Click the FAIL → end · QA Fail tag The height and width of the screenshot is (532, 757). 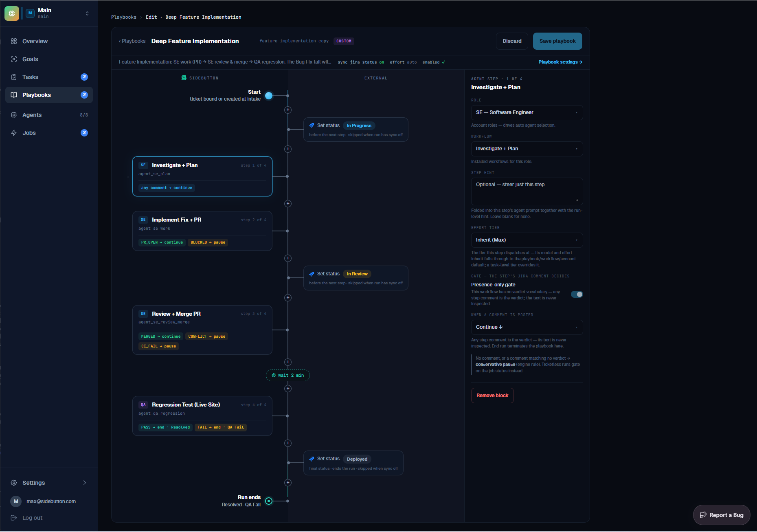click(x=221, y=427)
